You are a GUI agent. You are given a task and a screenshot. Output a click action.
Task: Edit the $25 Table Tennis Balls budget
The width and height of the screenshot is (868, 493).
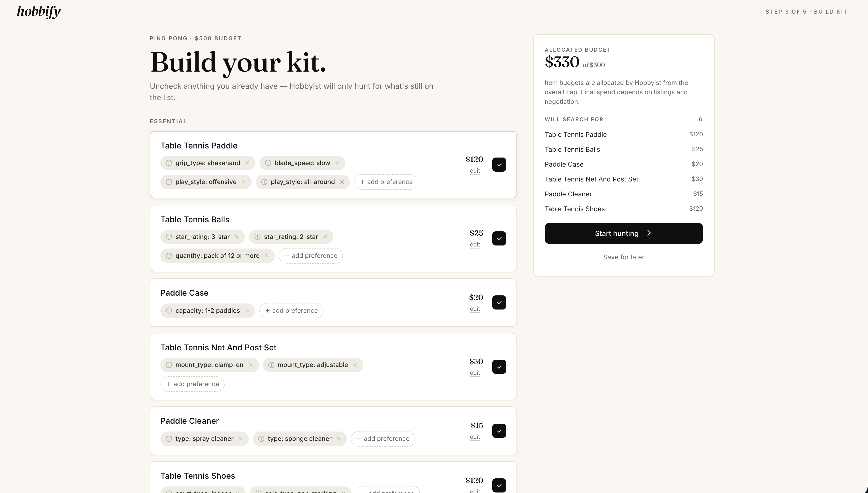pyautogui.click(x=475, y=244)
